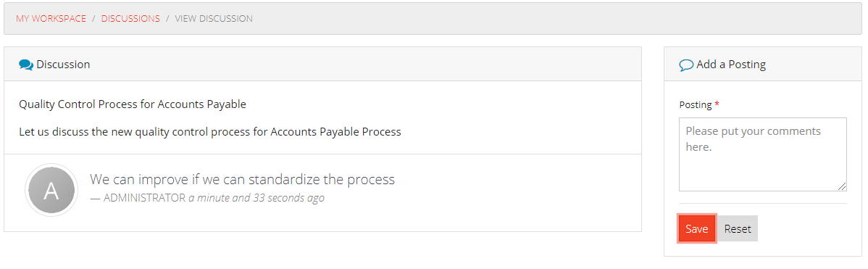Focus the Posting comments text area
Screen dimensions: 868x269
click(x=763, y=154)
